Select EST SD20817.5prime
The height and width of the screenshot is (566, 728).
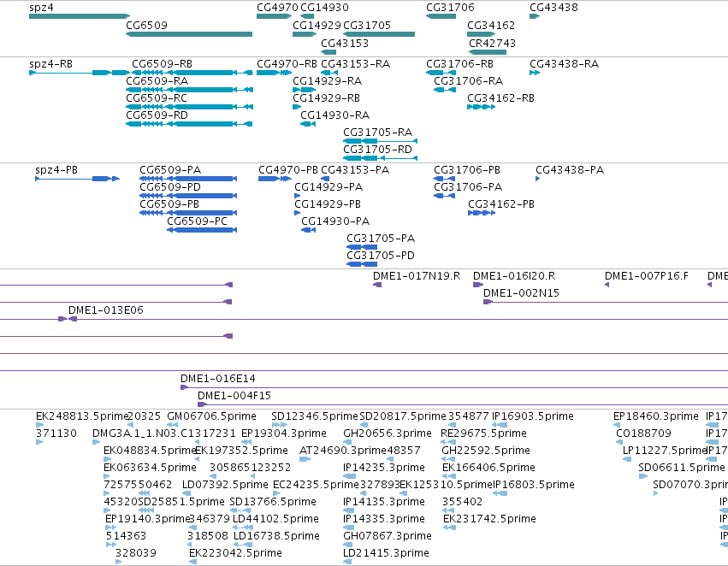click(x=364, y=425)
